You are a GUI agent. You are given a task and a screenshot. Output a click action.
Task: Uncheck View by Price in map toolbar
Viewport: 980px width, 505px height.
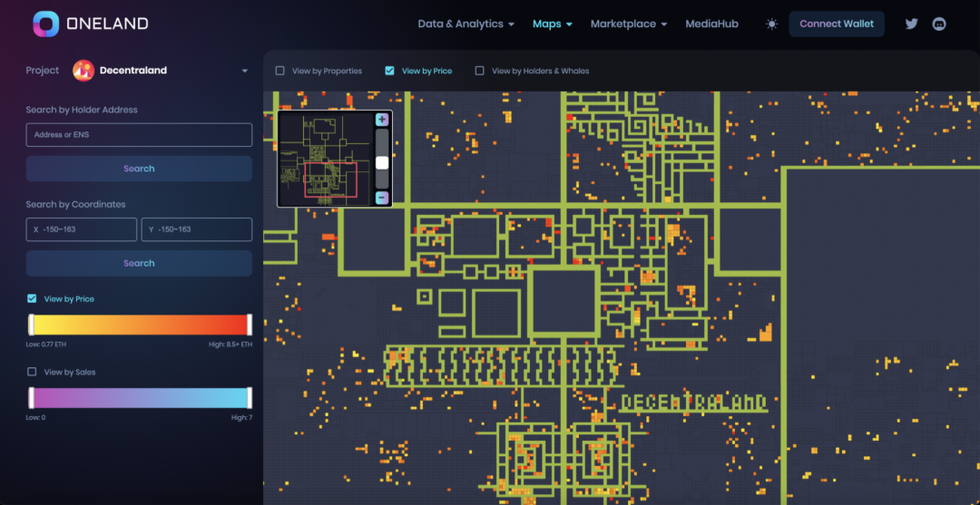[x=390, y=71]
